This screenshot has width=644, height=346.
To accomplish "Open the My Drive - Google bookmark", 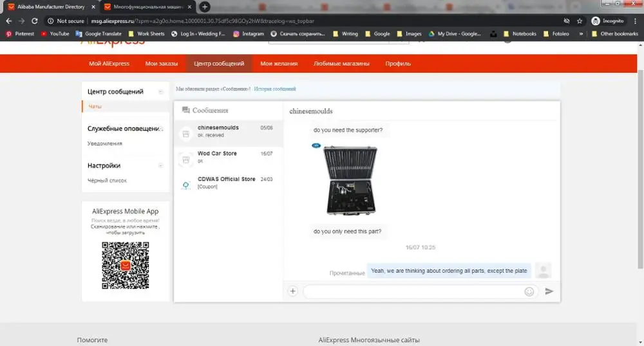I will click(x=455, y=33).
